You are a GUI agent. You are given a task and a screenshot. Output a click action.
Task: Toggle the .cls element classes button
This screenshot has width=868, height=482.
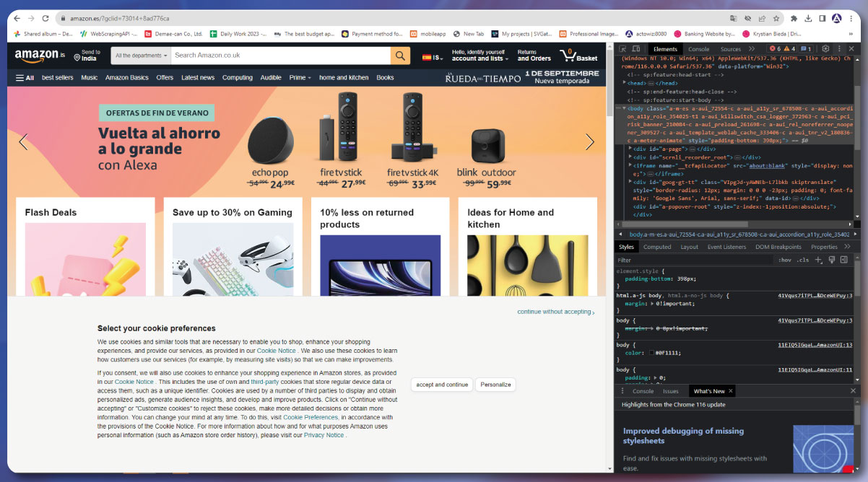coord(802,260)
